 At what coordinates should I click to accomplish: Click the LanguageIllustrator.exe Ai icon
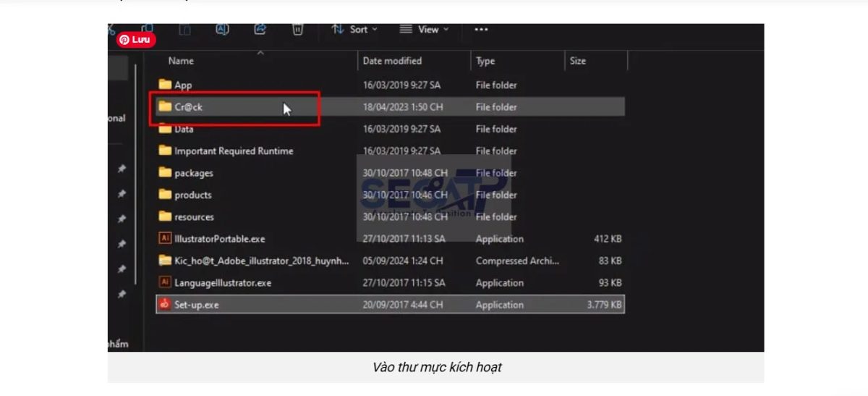[165, 282]
